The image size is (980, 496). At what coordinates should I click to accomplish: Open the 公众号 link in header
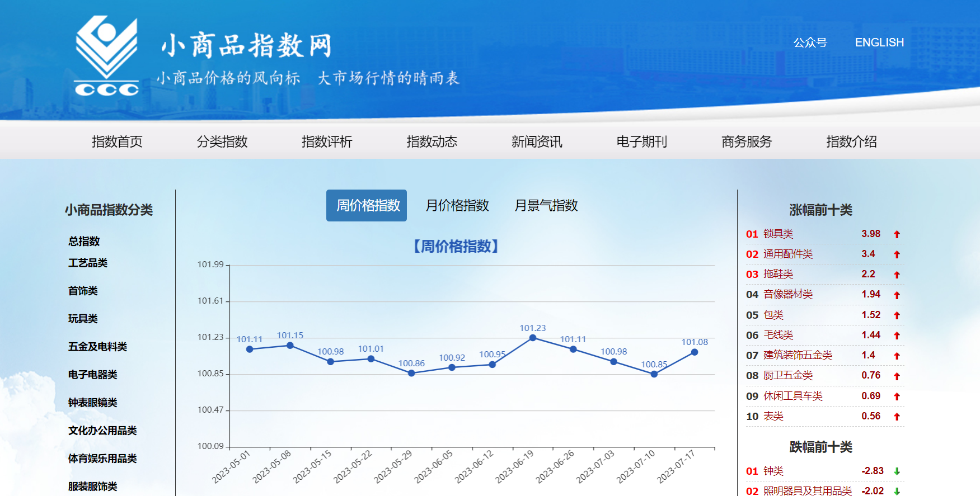tap(810, 42)
